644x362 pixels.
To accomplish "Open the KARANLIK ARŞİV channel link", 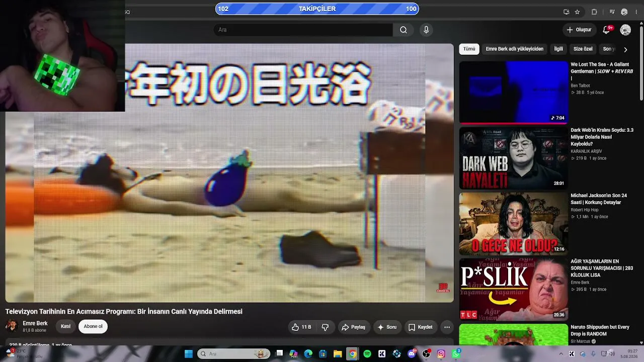I will [586, 151].
